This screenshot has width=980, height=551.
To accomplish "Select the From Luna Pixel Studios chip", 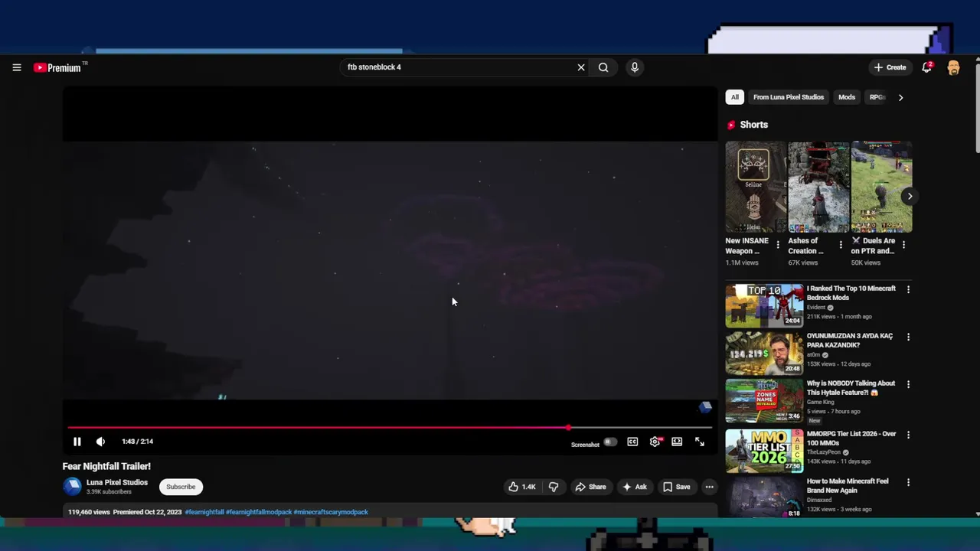I will pyautogui.click(x=789, y=97).
